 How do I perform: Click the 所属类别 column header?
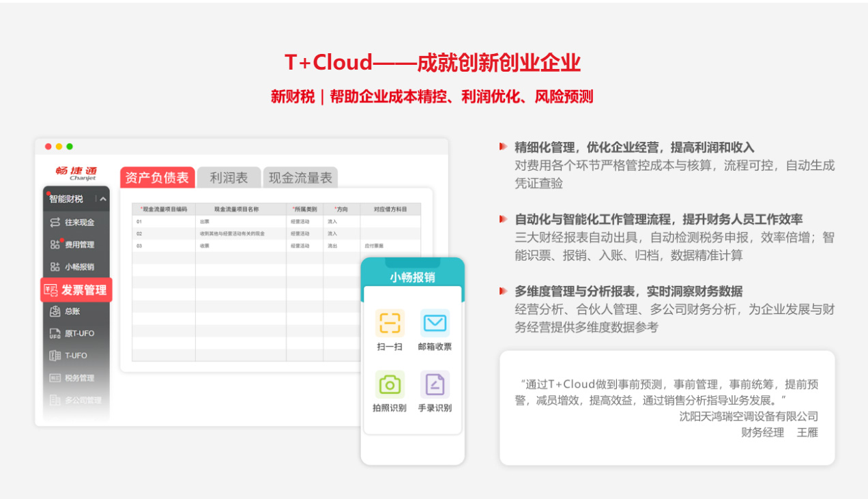coord(305,209)
